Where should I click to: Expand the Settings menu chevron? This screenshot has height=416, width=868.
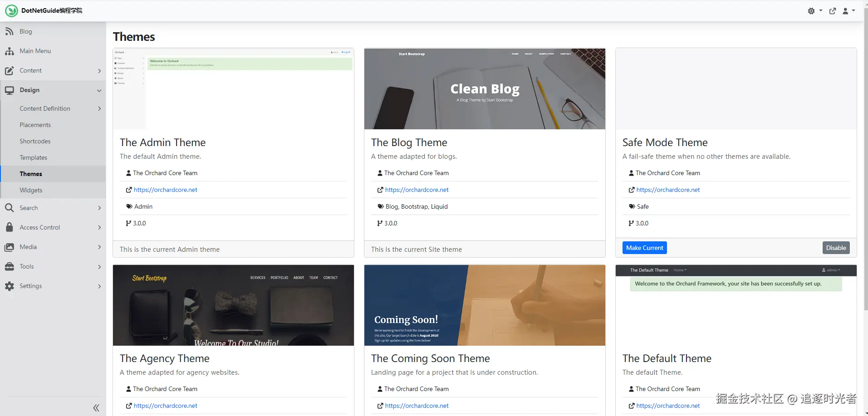(99, 286)
